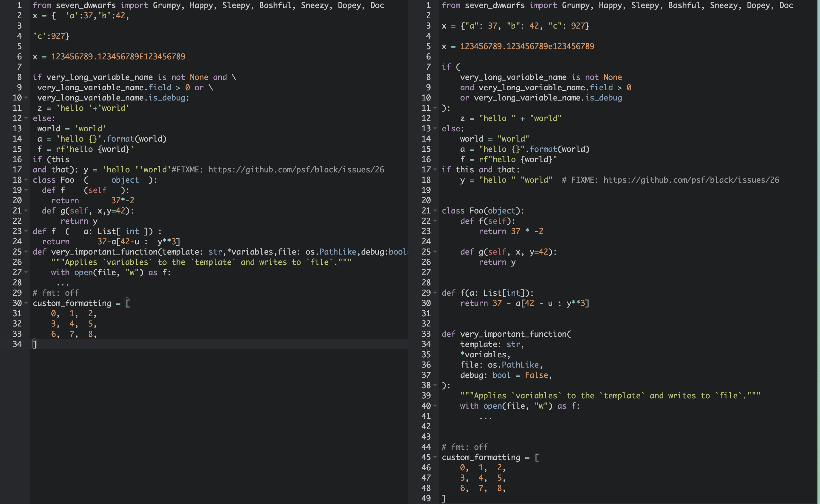Image resolution: width=820 pixels, height=504 pixels.
Task: Collapse the def very_important_function signature fold on right
Action: pos(436,334)
